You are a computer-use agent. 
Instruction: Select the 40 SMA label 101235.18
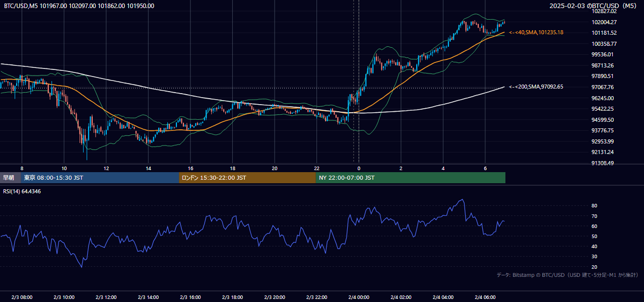coord(536,32)
